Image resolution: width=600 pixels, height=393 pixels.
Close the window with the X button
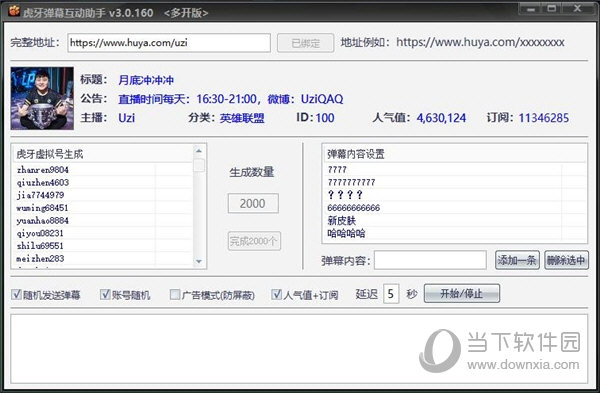[x=577, y=9]
